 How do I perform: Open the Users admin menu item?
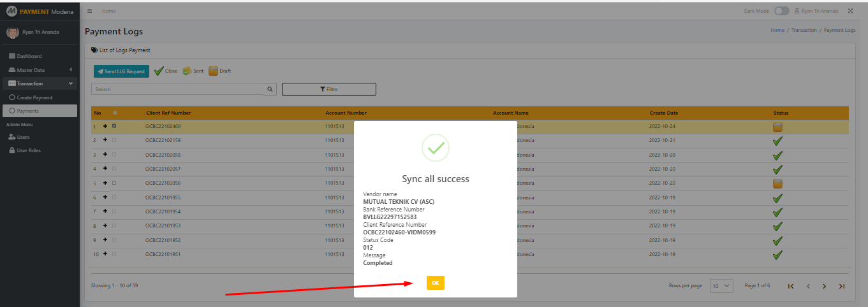click(x=23, y=137)
